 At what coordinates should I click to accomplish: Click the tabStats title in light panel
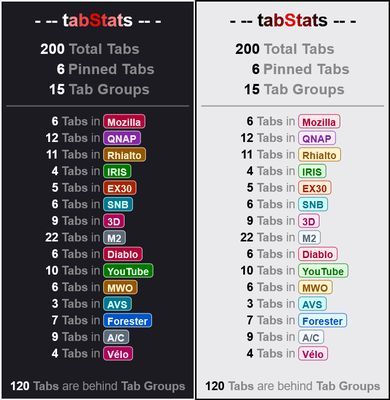click(x=292, y=21)
